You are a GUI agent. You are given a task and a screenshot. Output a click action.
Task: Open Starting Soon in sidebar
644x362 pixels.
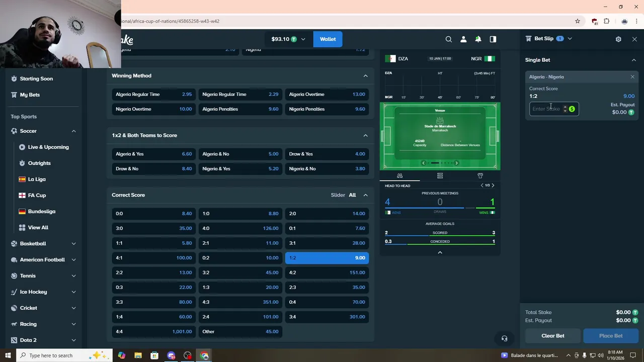[x=36, y=78]
